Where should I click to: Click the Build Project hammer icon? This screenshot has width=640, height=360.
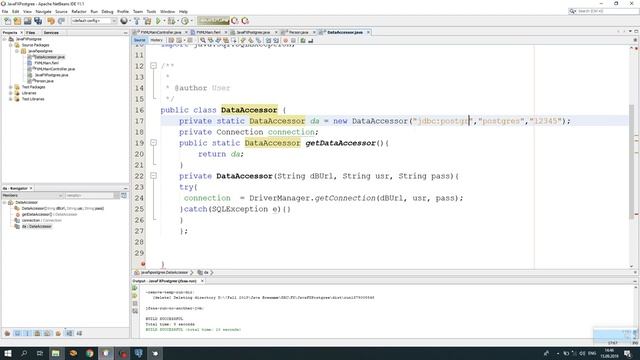pyautogui.click(x=137, y=21)
